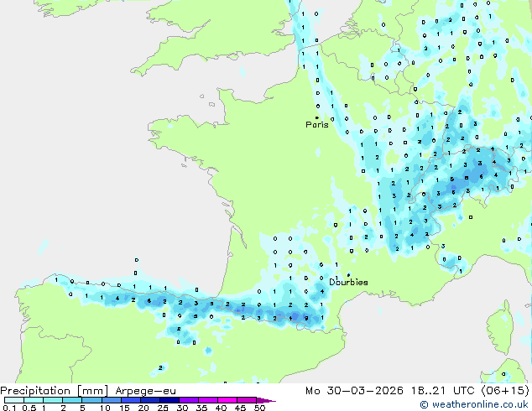The image size is (532, 411).
Task: Click the date 'Mo 30-03-2026'
Action: point(355,391)
